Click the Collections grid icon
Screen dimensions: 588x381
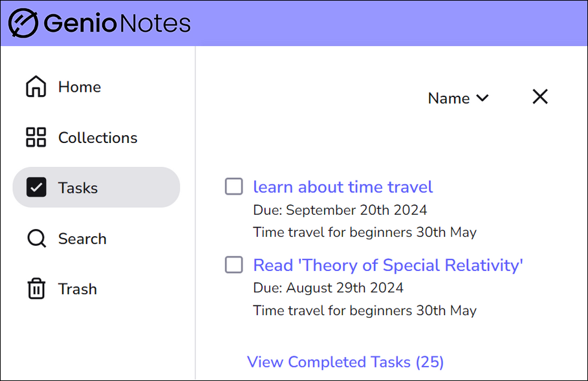[x=36, y=138]
